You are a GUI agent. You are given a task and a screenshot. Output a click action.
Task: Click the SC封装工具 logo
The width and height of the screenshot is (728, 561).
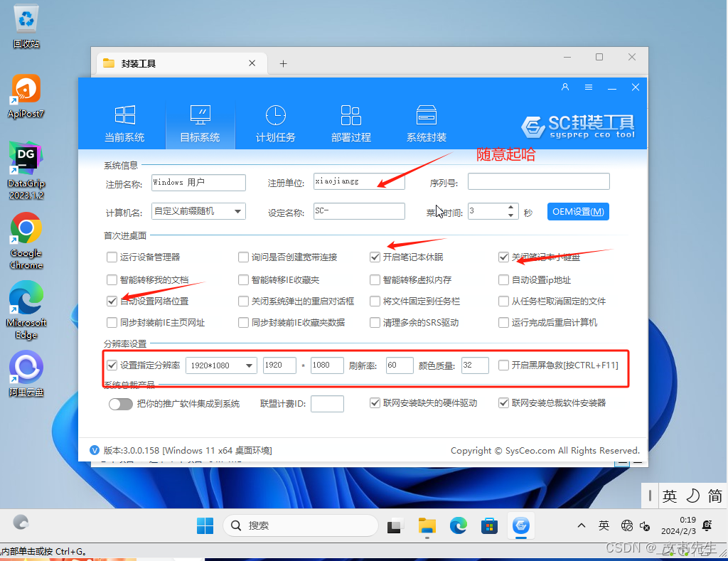point(578,127)
